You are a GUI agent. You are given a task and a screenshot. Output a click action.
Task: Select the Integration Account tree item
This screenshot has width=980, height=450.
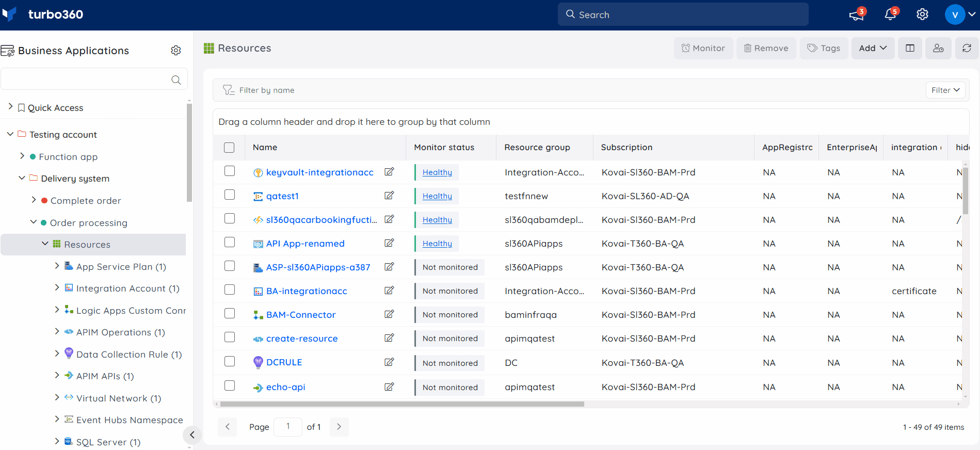pos(127,288)
